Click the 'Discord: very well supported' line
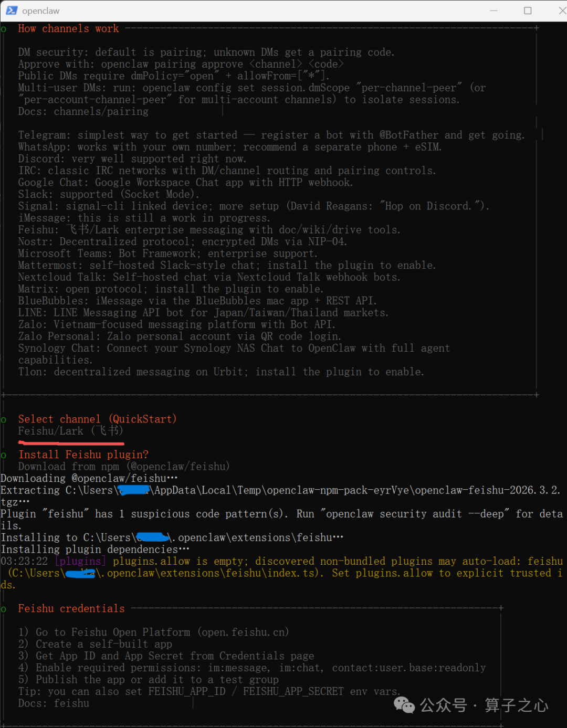 coord(132,159)
